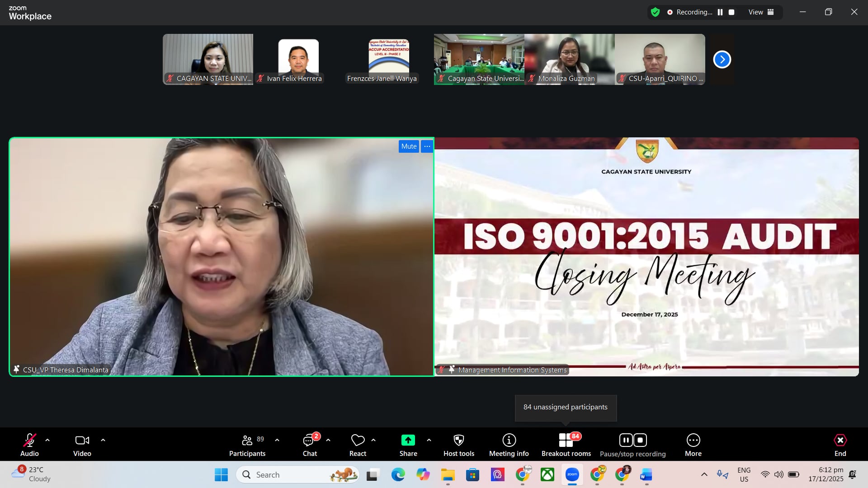This screenshot has width=868, height=488.
Task: Click the green Share screen button
Action: tap(408, 441)
